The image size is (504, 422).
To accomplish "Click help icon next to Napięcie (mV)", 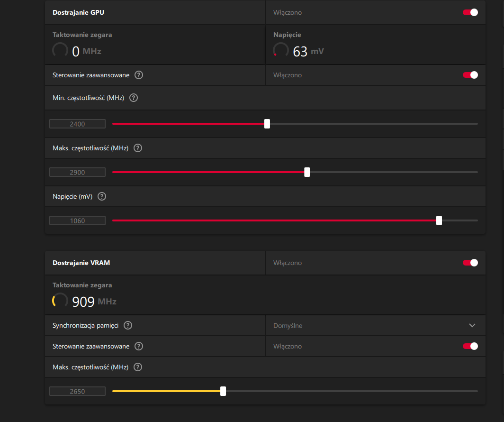I will coord(102,196).
